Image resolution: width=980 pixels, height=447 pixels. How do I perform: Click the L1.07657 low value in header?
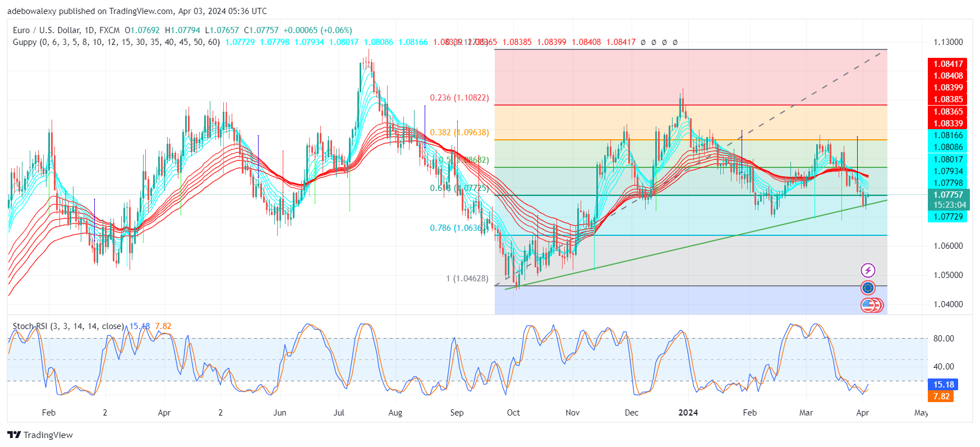(x=222, y=30)
